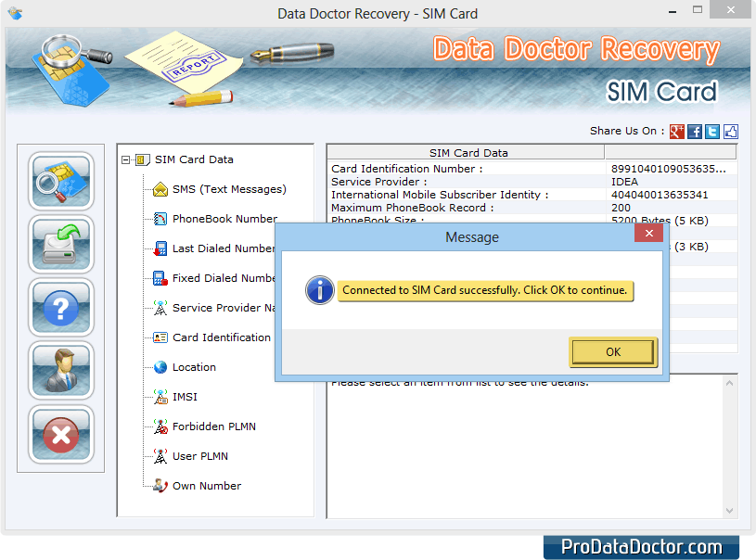Screen dimensions: 756x560
Task: Click the Fixed Dialed Number icon
Action: 160,278
